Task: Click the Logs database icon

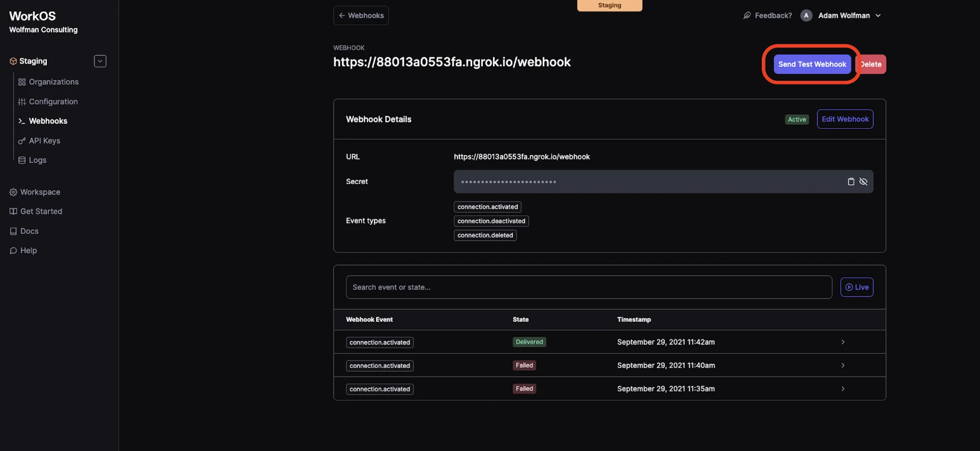Action: [22, 160]
